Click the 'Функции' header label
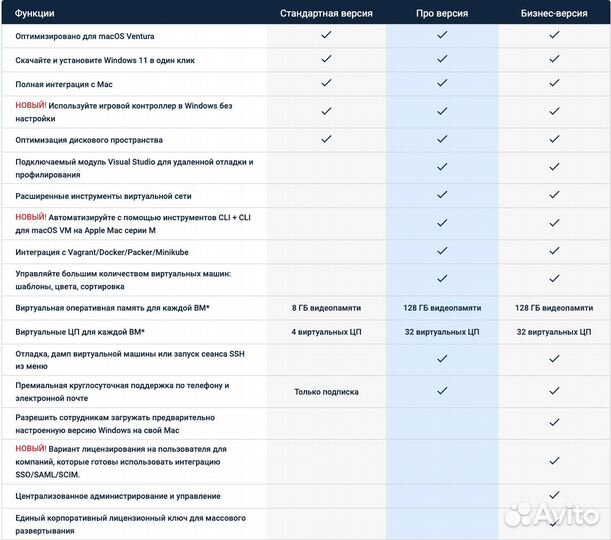This screenshot has height=540, width=611. [x=35, y=13]
